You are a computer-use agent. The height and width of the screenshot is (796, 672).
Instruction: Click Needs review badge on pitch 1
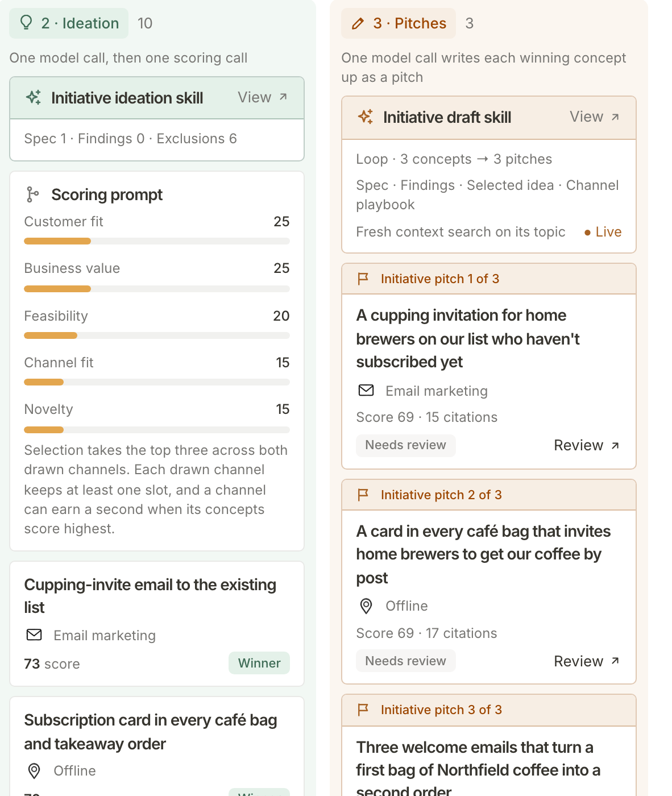click(x=406, y=445)
